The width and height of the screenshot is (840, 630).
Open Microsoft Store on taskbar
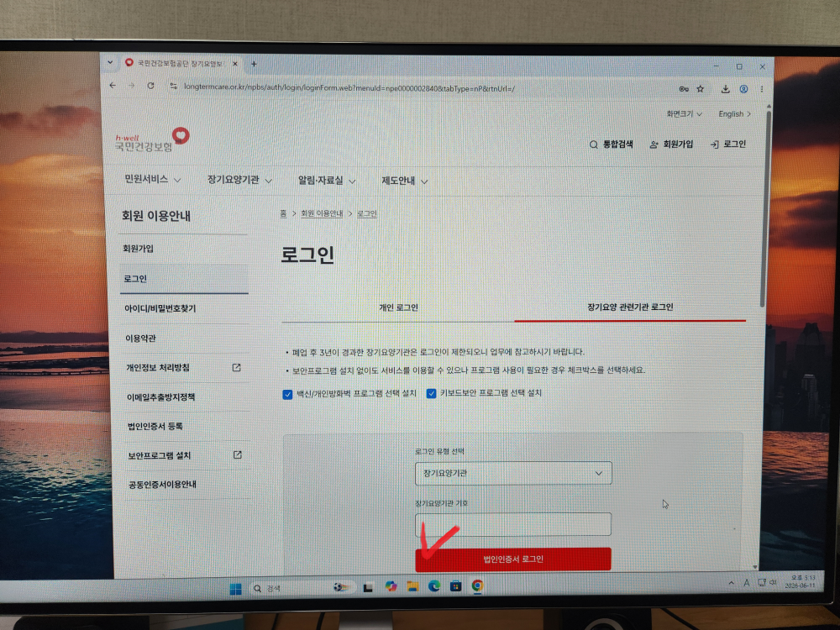[455, 585]
